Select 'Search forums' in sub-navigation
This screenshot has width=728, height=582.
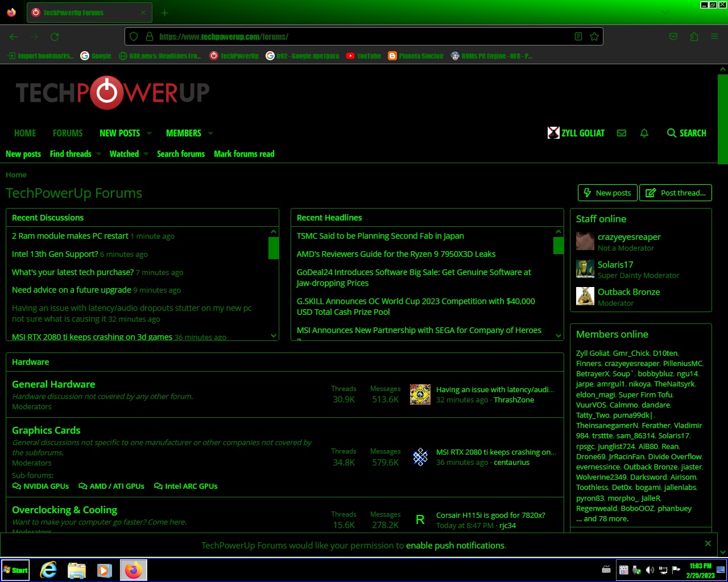click(x=181, y=154)
